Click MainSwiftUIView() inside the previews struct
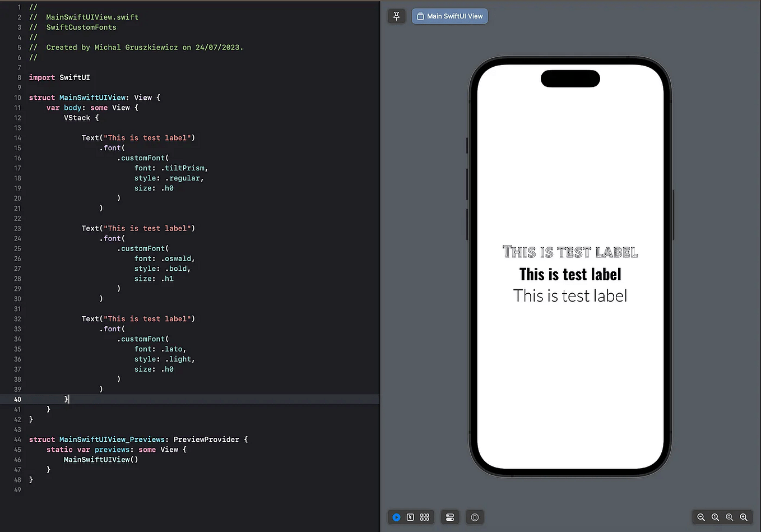The image size is (761, 532). 101,459
